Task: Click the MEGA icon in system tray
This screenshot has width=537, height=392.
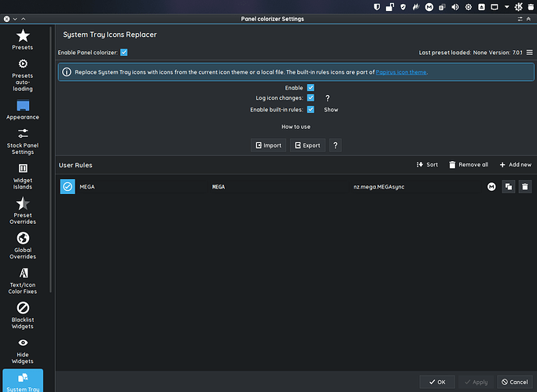Action: point(429,6)
